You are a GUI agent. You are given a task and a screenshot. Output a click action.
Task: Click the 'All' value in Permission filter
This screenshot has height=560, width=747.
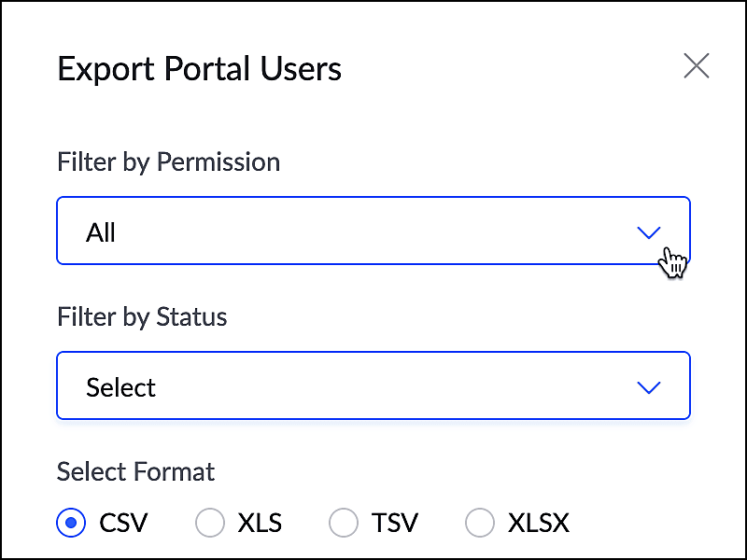coord(101,232)
